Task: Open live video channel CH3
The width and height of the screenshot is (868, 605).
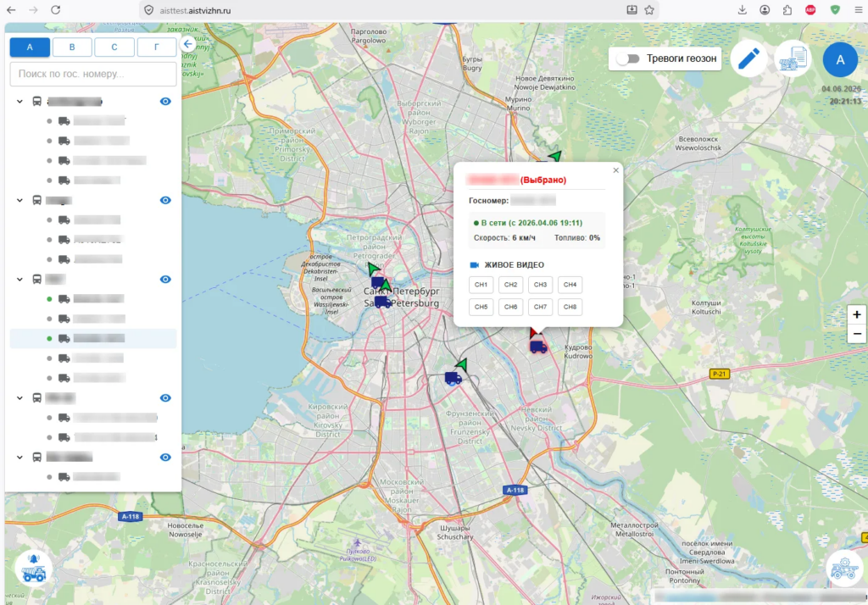Action: tap(540, 285)
